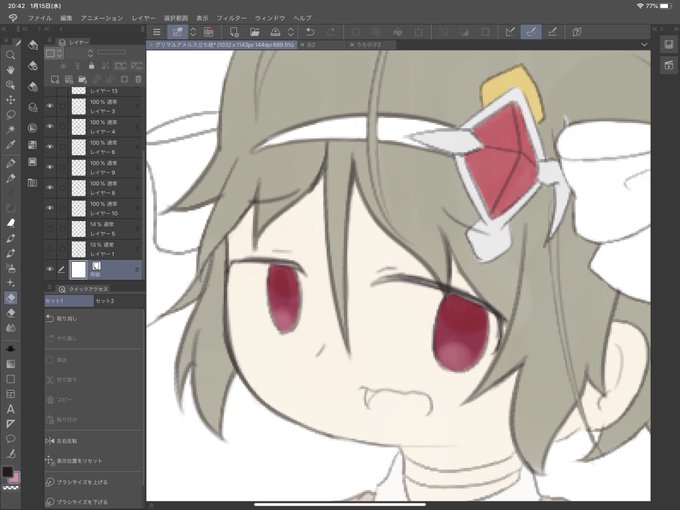This screenshot has height=510, width=680.
Task: Hide layer レイヤー 6
Action: [x=50, y=147]
